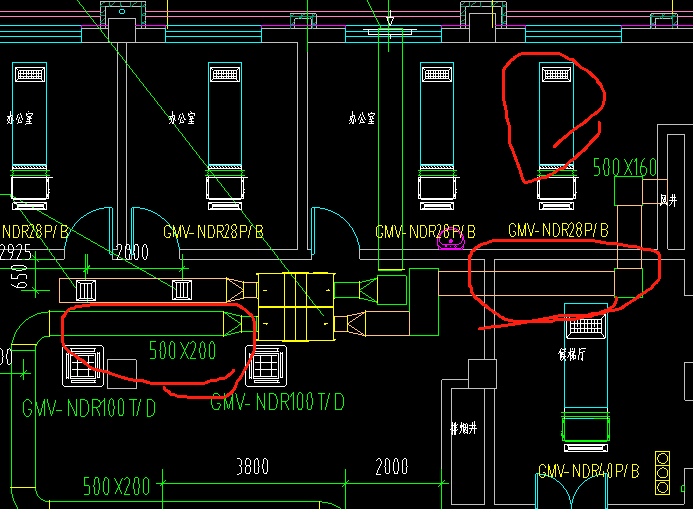The height and width of the screenshot is (509, 693).
Task: Select the 500X160 duct size label
Action: coord(624,167)
